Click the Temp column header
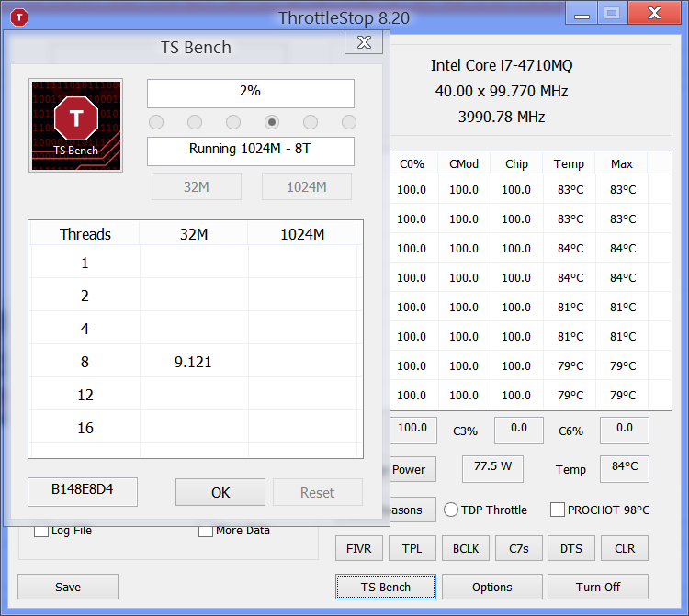 pyautogui.click(x=569, y=163)
